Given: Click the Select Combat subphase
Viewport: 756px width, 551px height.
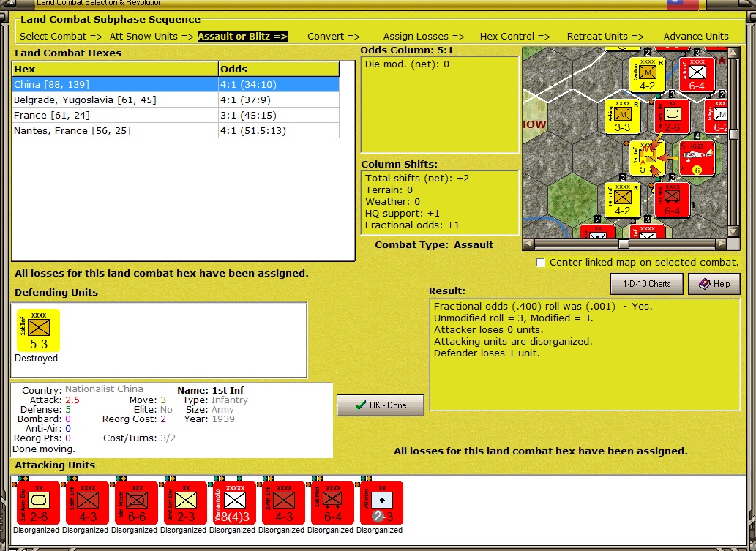Looking at the screenshot, I should 61,36.
